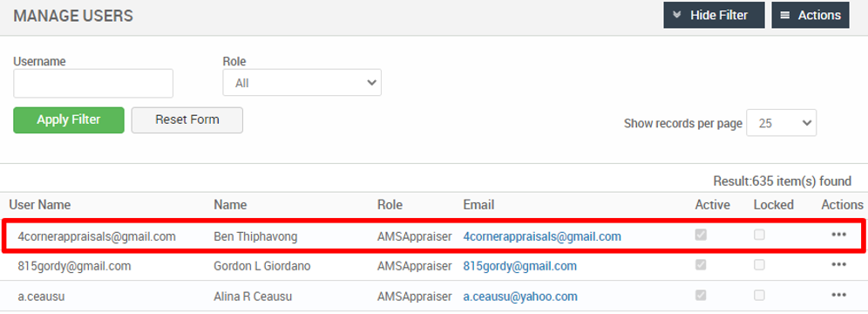Screen dimensions: 868x314
Task: Toggle Locked checkbox for Gordon L Giordano
Action: pos(760,264)
